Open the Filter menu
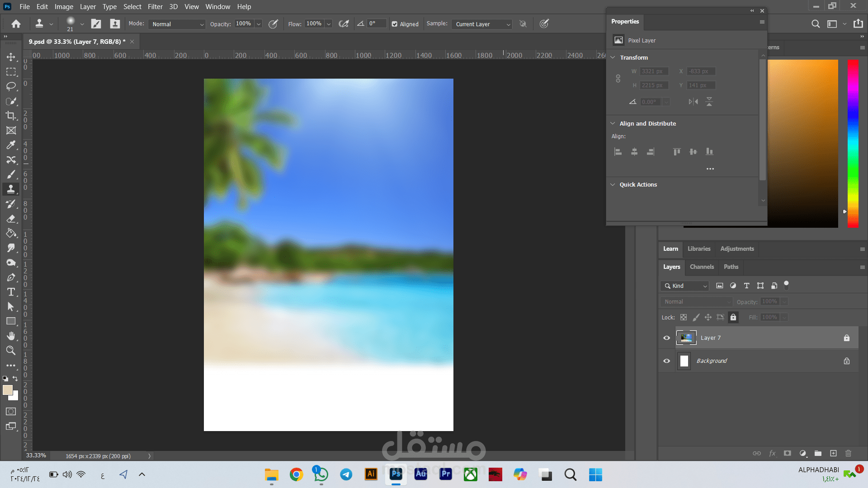Viewport: 868px width, 488px height. pos(155,7)
